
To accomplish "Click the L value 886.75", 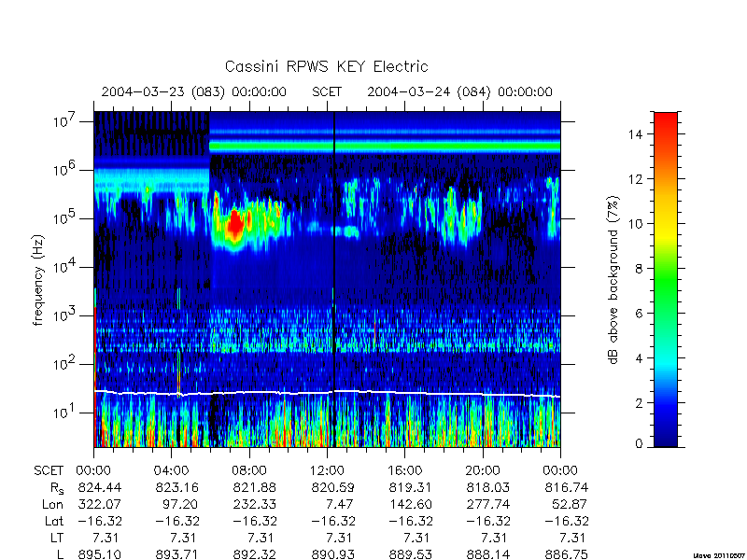I will coord(566,554).
